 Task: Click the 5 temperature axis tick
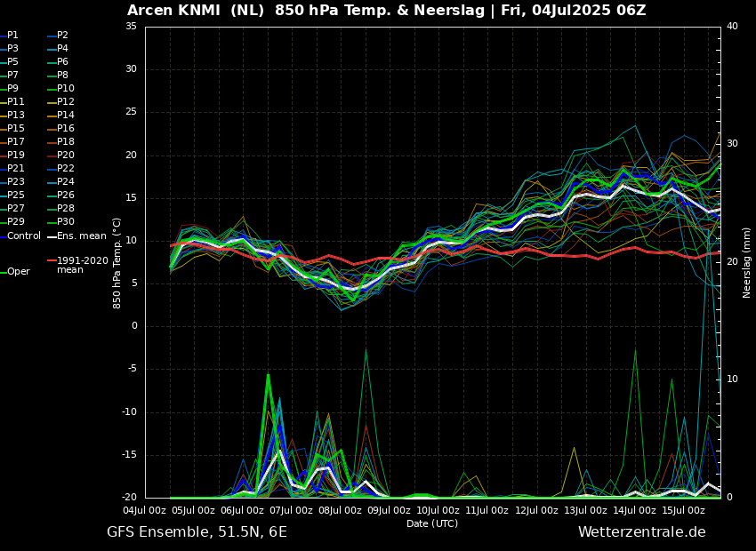click(134, 283)
